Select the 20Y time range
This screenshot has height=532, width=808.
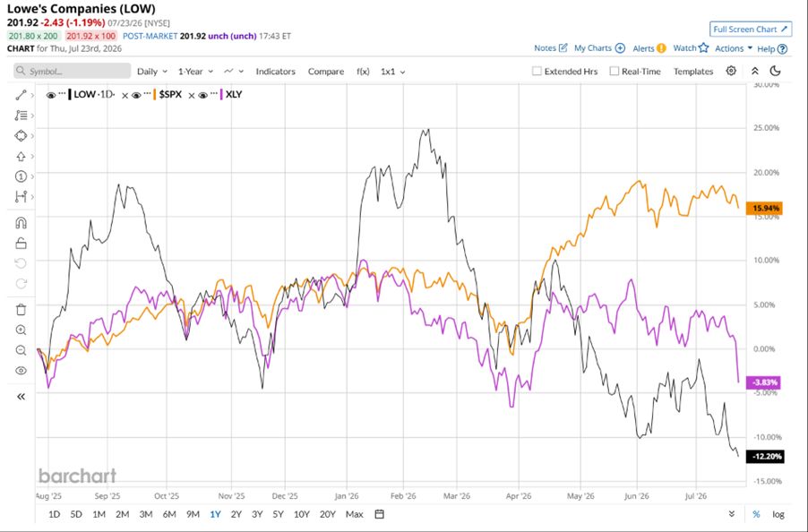[x=328, y=514]
